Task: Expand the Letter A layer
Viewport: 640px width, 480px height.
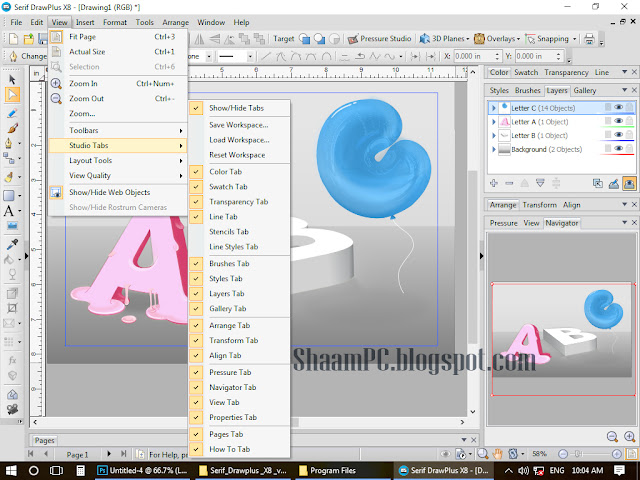Action: [493, 122]
